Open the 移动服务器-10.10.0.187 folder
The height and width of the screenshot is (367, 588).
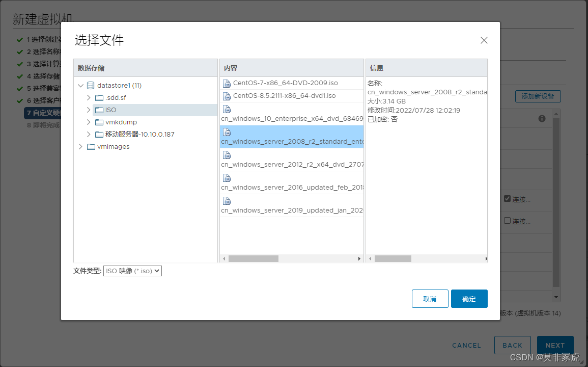click(x=139, y=135)
